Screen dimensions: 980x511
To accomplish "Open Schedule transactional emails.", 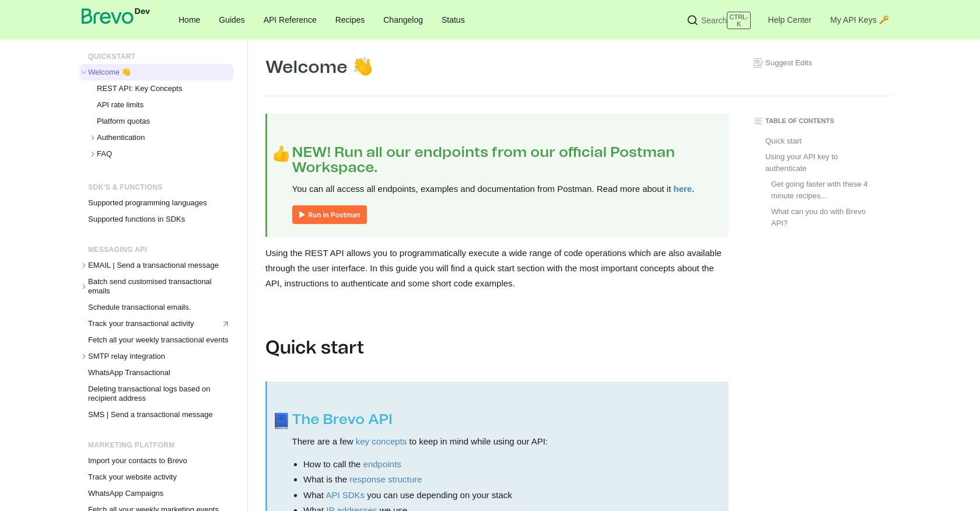I will click(139, 307).
